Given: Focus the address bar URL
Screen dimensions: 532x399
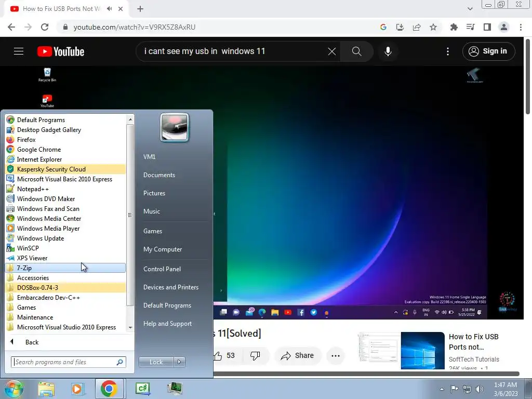Looking at the screenshot, I should pyautogui.click(x=135, y=27).
